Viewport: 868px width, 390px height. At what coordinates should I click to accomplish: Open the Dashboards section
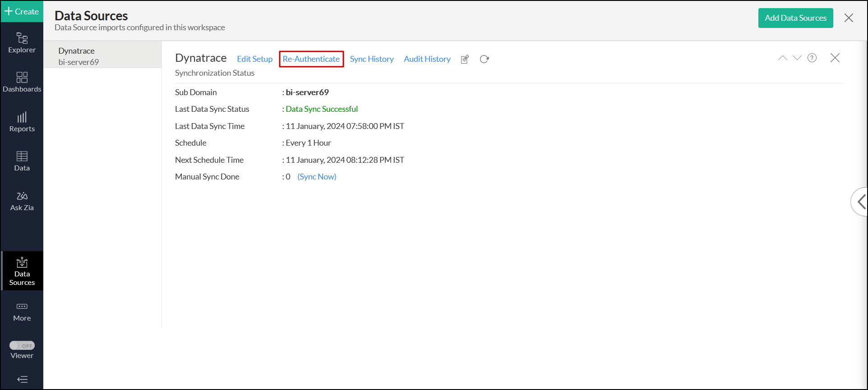point(22,82)
